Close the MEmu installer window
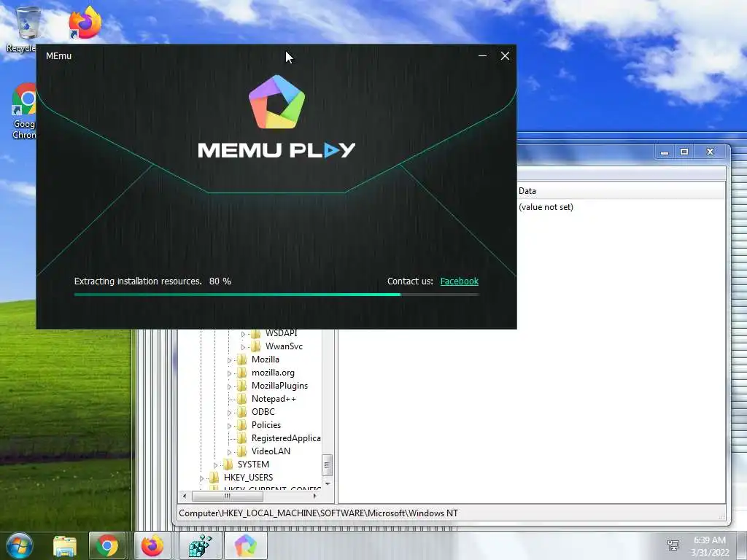The height and width of the screenshot is (560, 747). click(505, 56)
